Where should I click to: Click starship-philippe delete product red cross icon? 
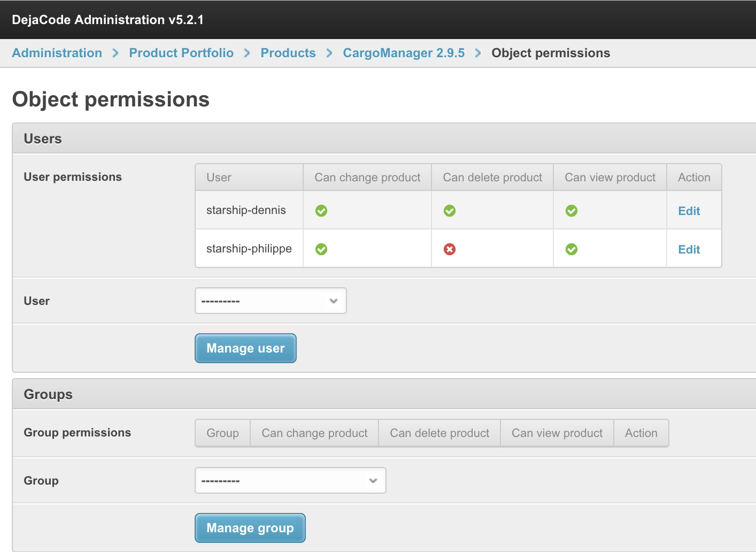pyautogui.click(x=450, y=249)
